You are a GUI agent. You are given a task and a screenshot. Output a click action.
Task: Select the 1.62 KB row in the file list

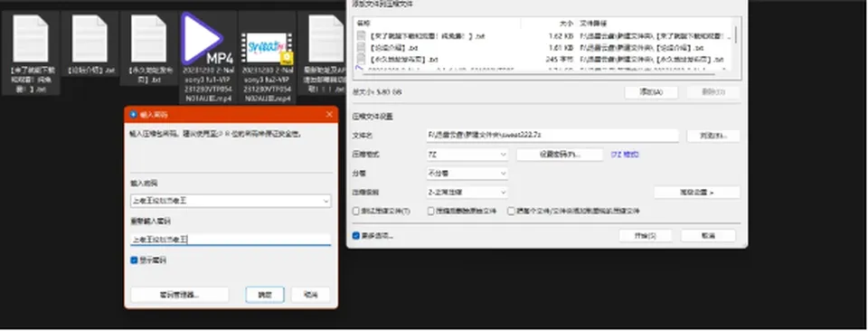[x=542, y=36]
